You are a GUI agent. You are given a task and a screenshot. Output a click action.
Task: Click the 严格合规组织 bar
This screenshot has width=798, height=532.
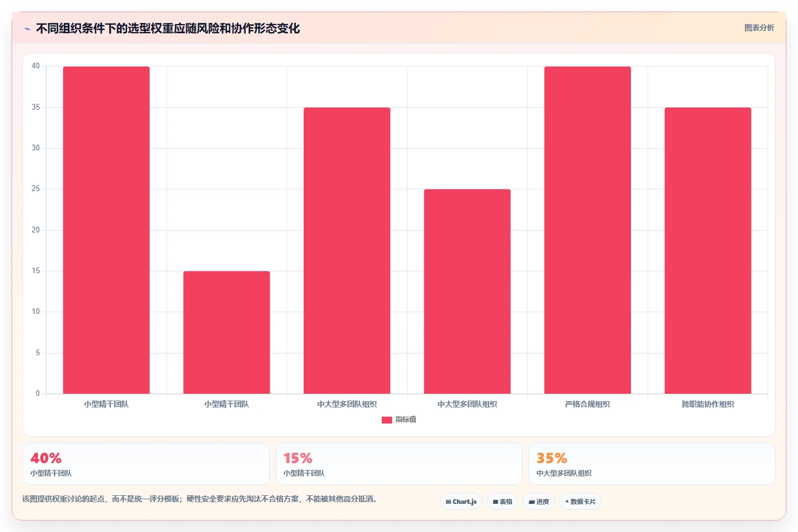(587, 230)
